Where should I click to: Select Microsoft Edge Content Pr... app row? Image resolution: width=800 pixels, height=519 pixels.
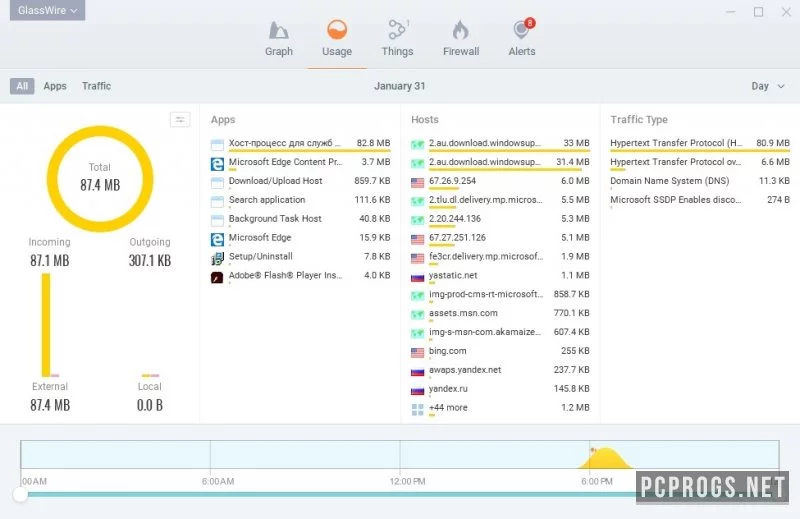point(301,162)
